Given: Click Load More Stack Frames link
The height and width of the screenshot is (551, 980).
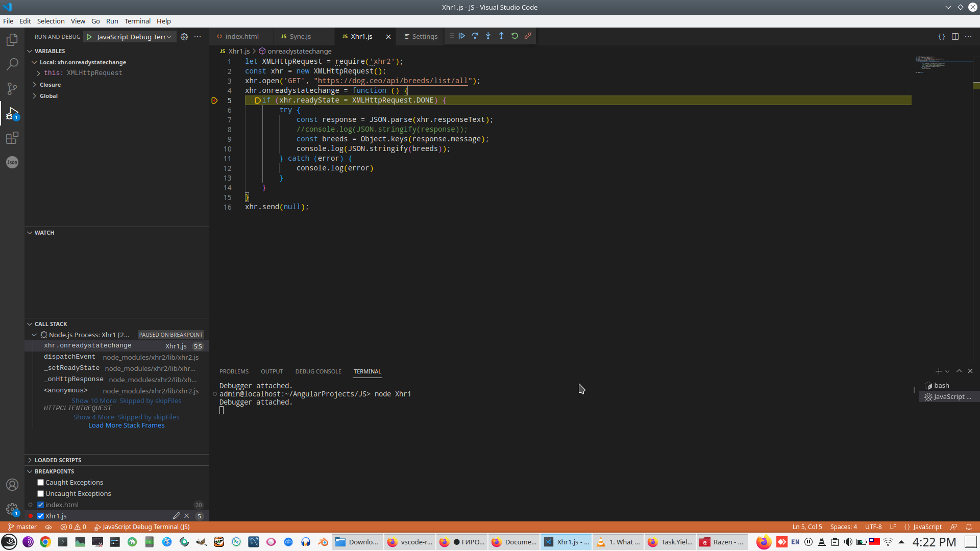Looking at the screenshot, I should pos(126,425).
